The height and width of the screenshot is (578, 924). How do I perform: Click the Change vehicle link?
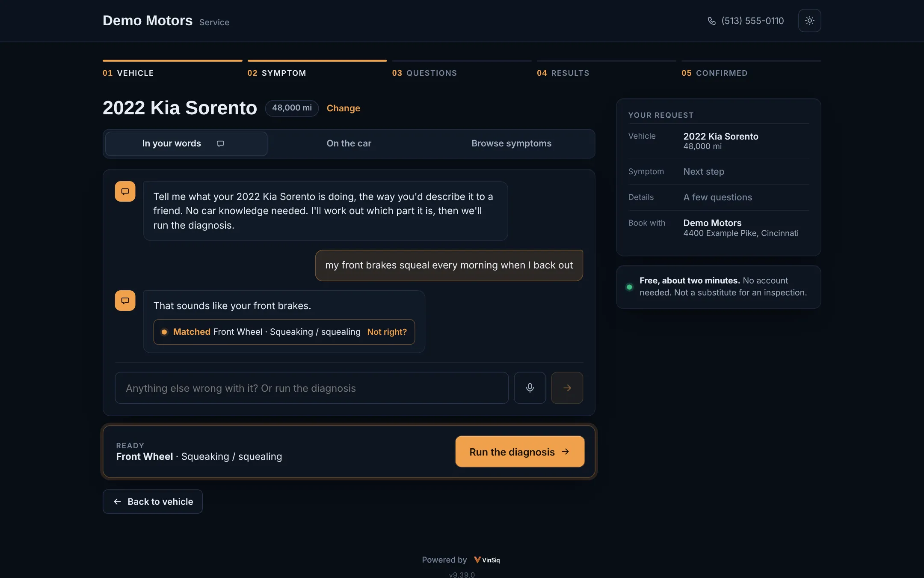point(344,108)
